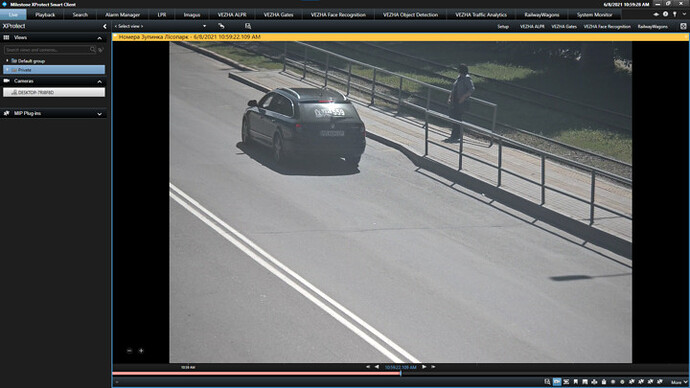
Task: Open VEZHA Traffic Analytics tab
Action: click(481, 15)
